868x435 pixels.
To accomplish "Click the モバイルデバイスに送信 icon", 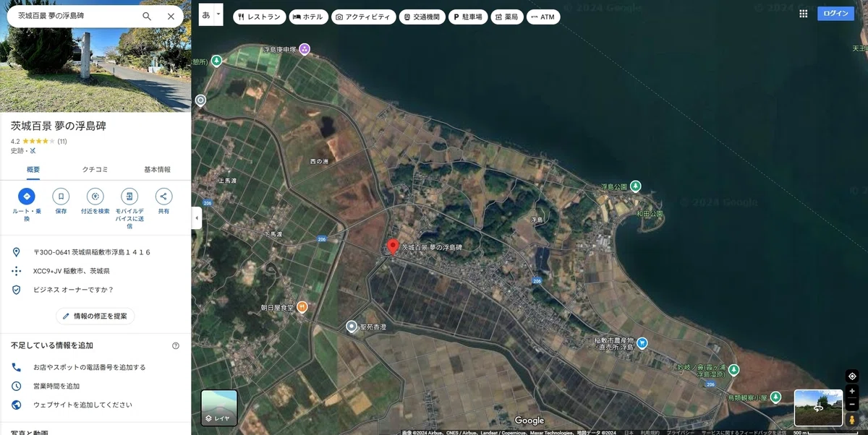I will click(x=129, y=196).
